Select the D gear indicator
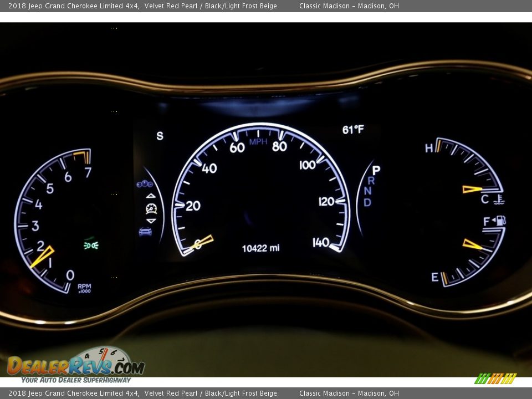The width and height of the screenshot is (532, 399). pyautogui.click(x=367, y=203)
